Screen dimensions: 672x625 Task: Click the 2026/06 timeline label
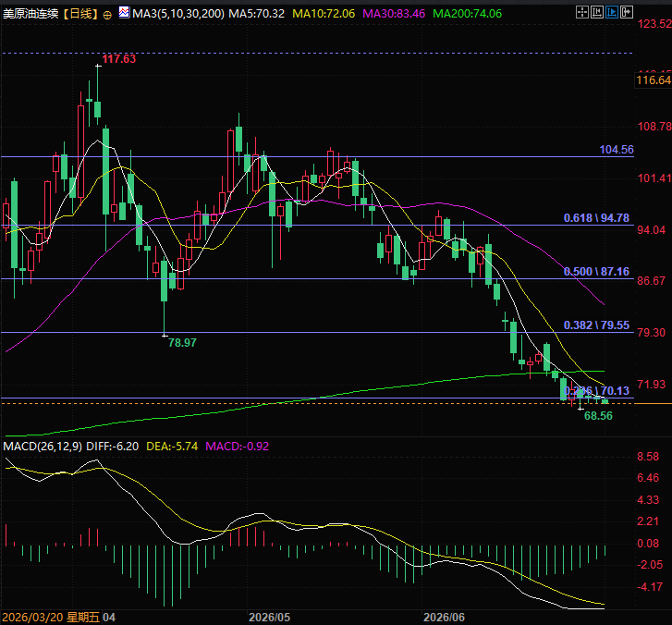tap(444, 618)
